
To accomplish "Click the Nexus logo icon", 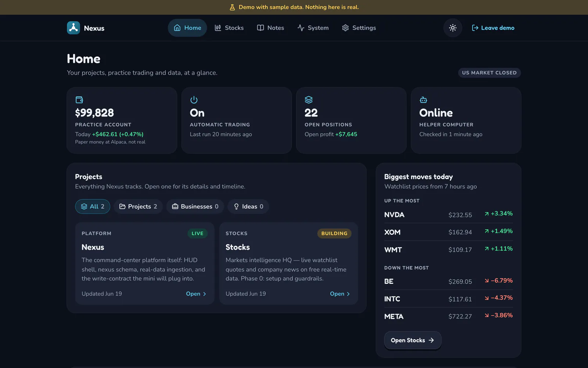I will point(73,28).
